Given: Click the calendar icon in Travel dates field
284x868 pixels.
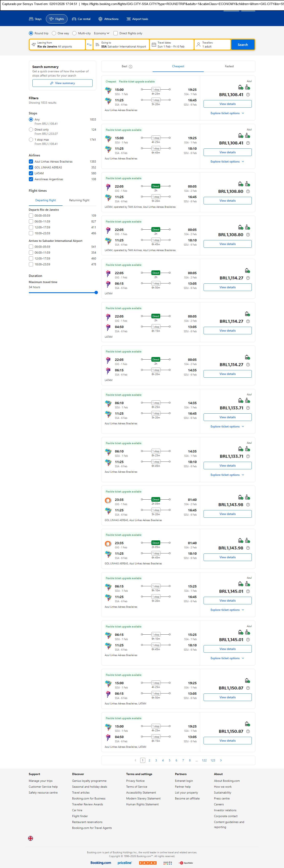Looking at the screenshot, I should 154,45.
